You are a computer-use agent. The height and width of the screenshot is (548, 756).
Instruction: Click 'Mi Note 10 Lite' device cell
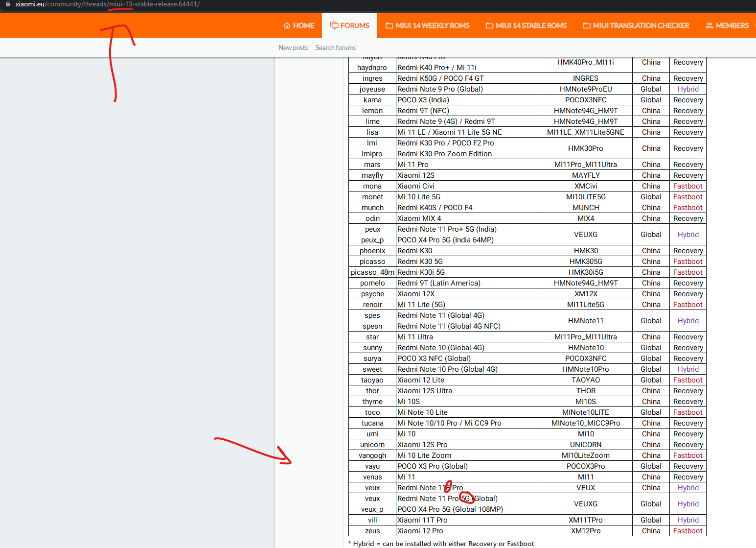(468, 412)
